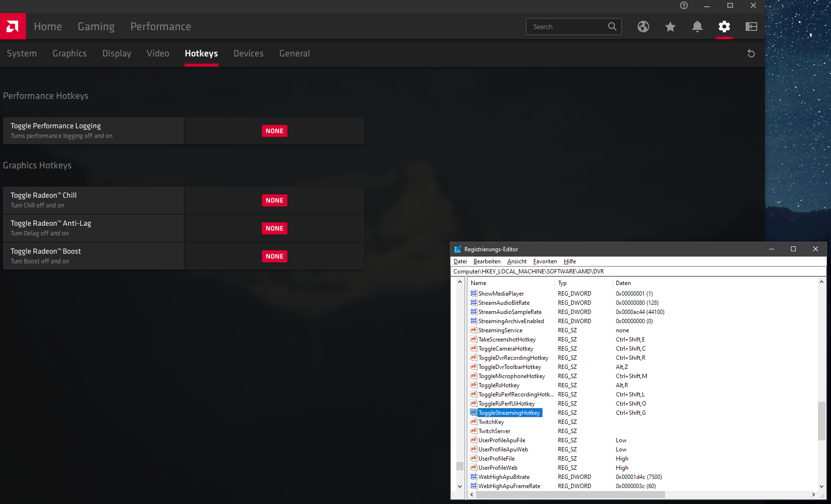Minimize the AMD Radeon Software window
Viewport: 831px width, 504px height.
point(707,6)
